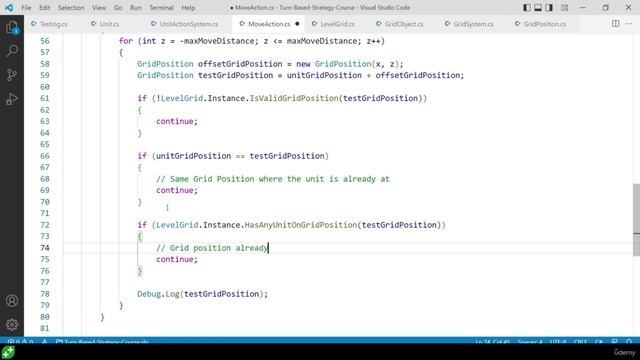Viewport: 640px width, 360px height.
Task: Click the VS Code logo in title bar
Action: click(9, 7)
